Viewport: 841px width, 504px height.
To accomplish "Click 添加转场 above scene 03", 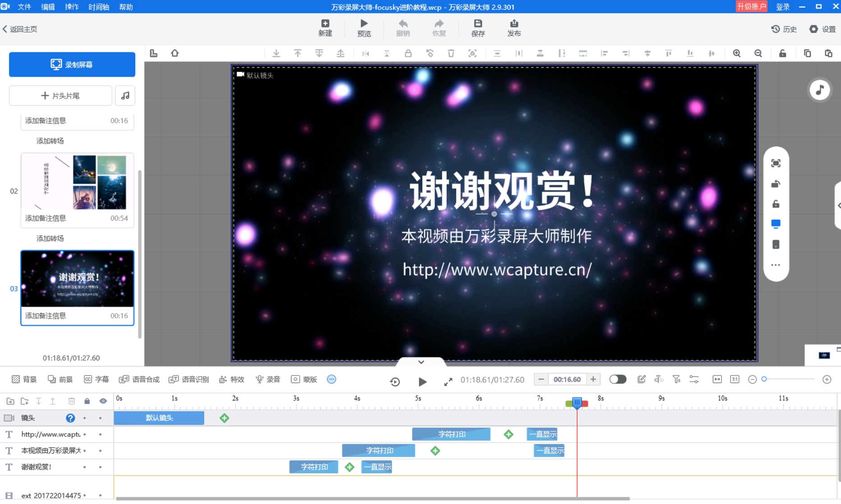I will point(50,238).
